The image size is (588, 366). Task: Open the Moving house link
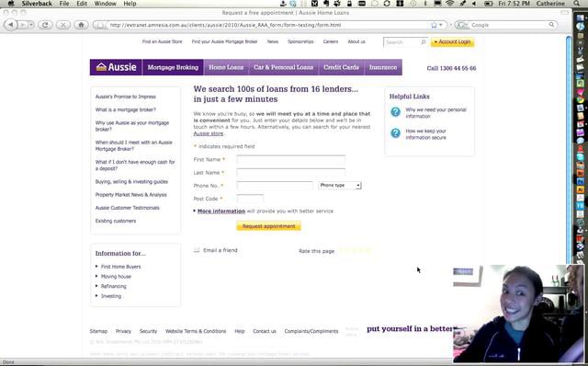tap(116, 276)
